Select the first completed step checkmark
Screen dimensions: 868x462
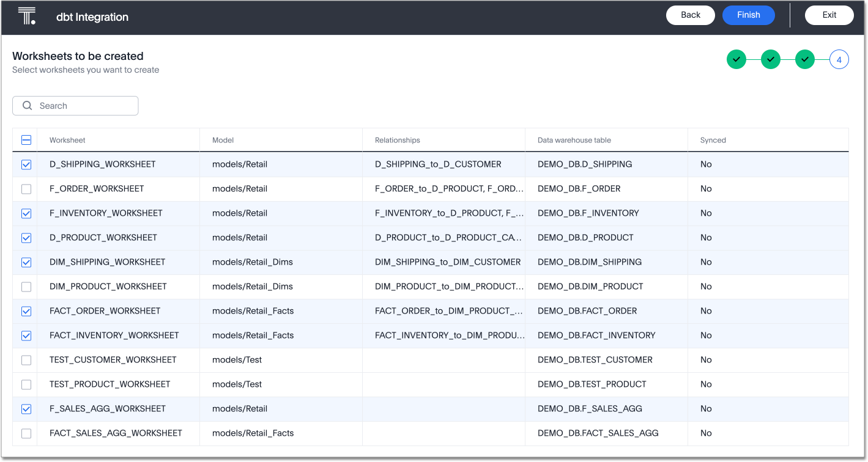click(x=736, y=59)
